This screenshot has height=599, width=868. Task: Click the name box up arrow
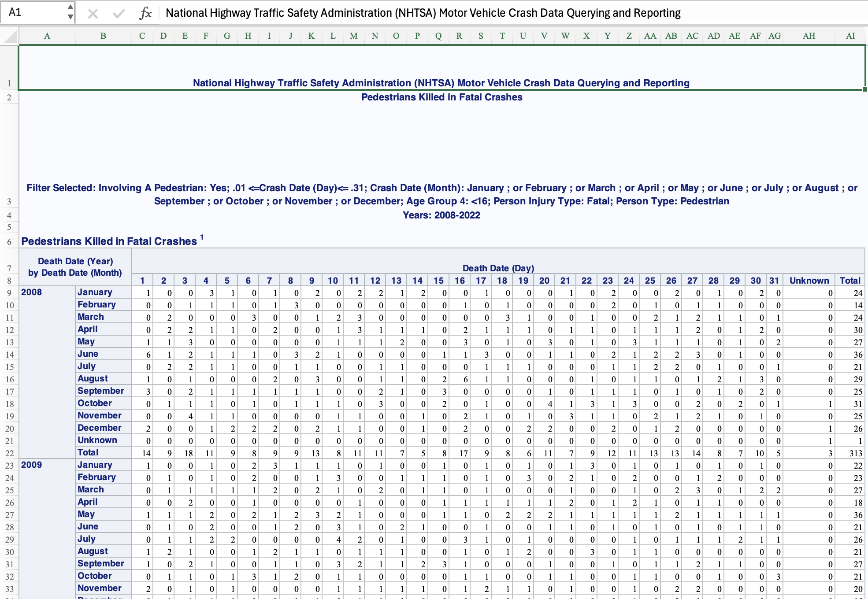point(70,7)
